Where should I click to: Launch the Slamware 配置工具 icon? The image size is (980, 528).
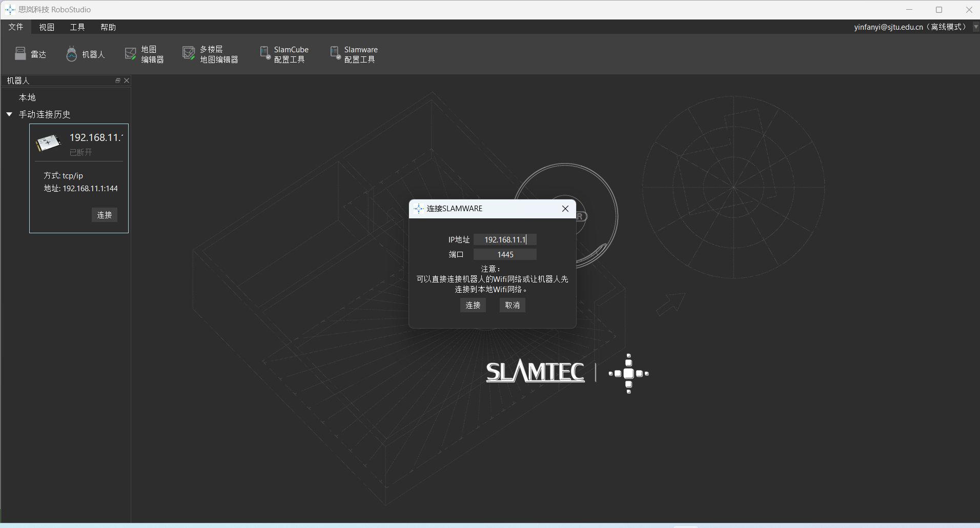point(335,54)
